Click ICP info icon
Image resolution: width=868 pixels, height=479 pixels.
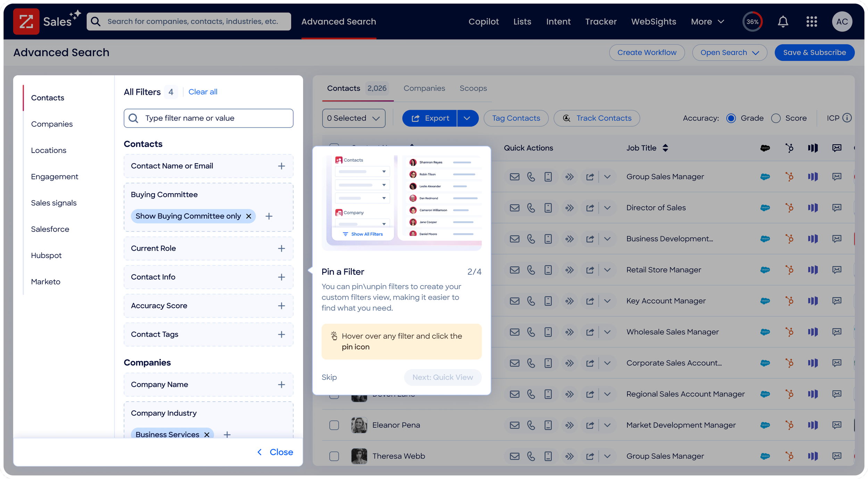(847, 118)
